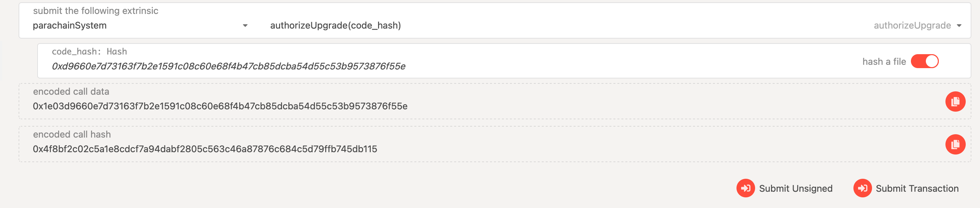Expand the authorizeUpgrade method dropdown arrow
This screenshot has width=980, height=208.
tap(959, 26)
